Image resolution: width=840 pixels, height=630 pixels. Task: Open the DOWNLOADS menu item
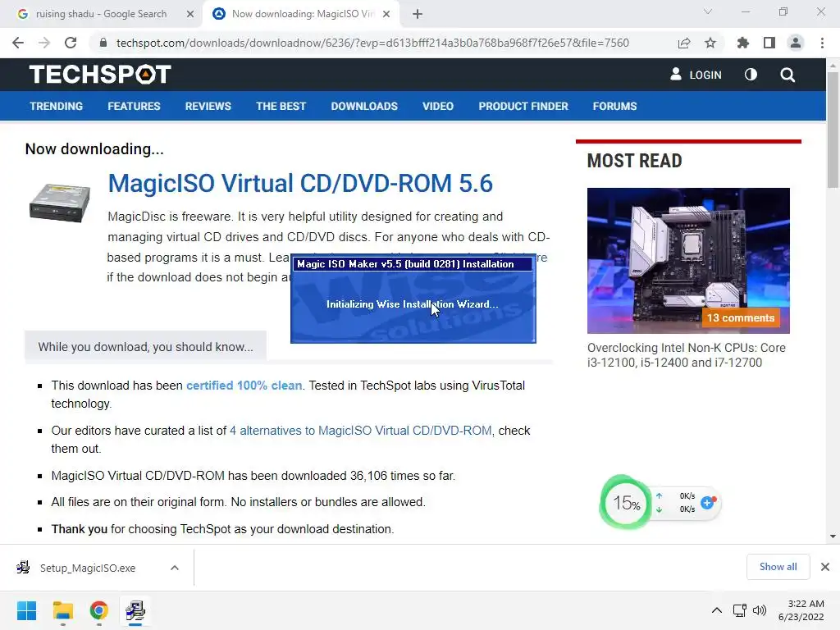point(364,106)
